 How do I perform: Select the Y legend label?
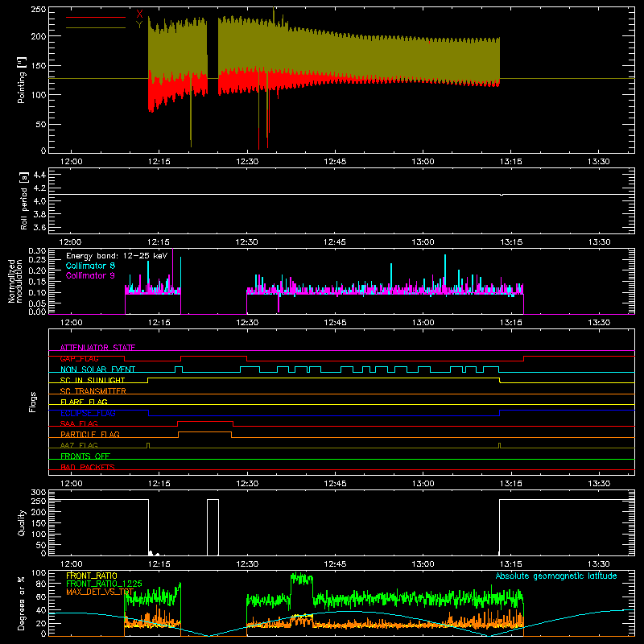[x=139, y=25]
